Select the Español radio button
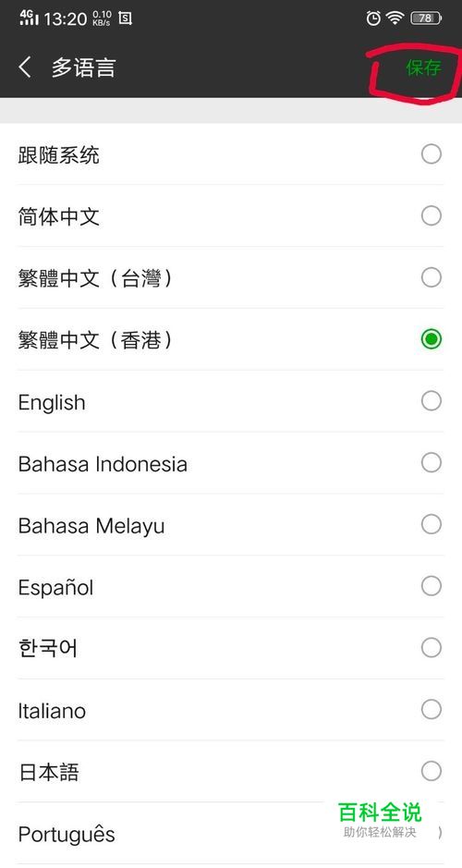 pos(432,586)
